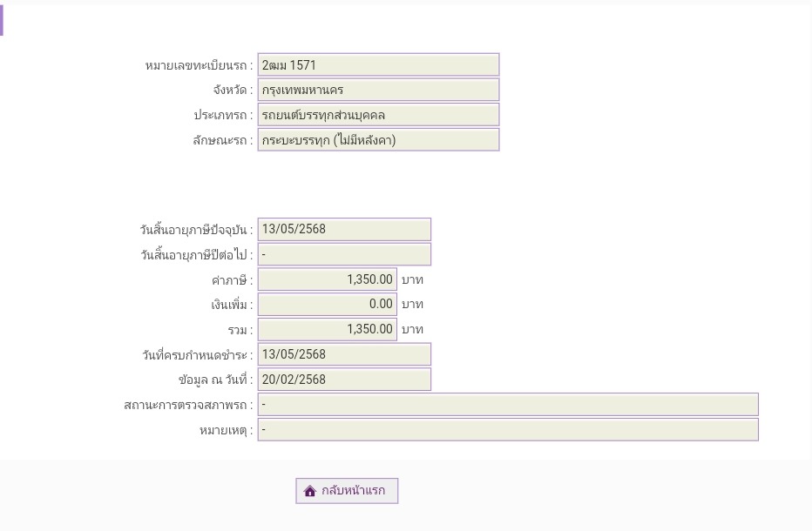
Task: Select the หมายเหตุ remarks field
Action: pyautogui.click(x=508, y=429)
